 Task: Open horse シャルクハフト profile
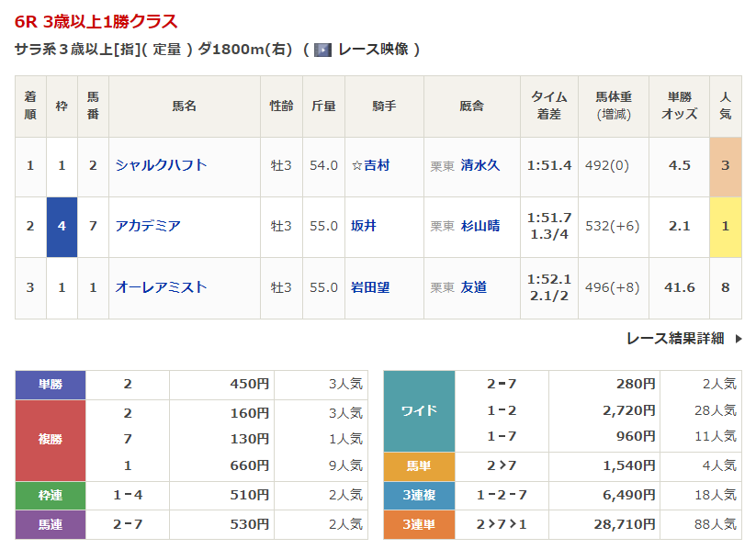coord(161,165)
